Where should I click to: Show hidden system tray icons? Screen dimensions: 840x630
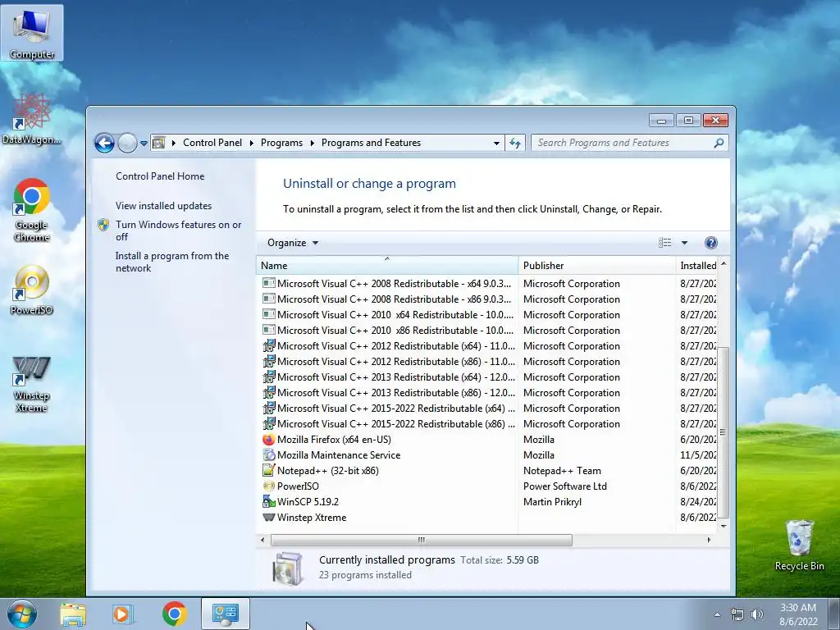coord(717,614)
